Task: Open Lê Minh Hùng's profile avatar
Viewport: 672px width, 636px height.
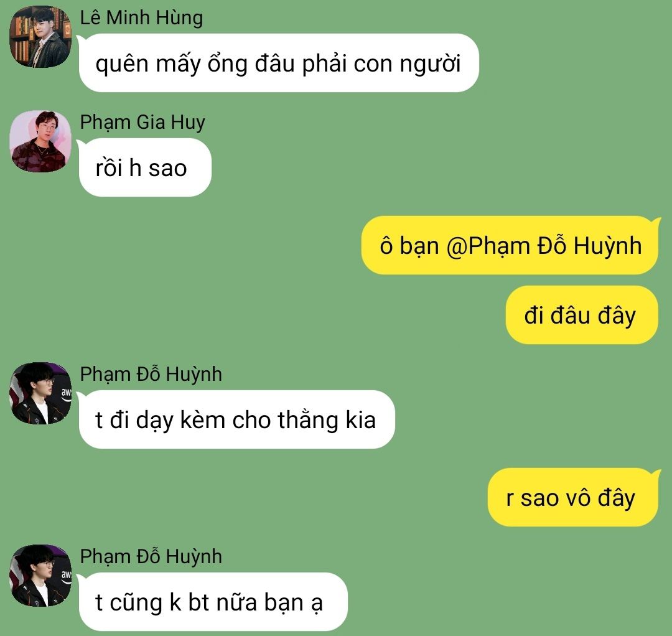Action: pyautogui.click(x=40, y=37)
